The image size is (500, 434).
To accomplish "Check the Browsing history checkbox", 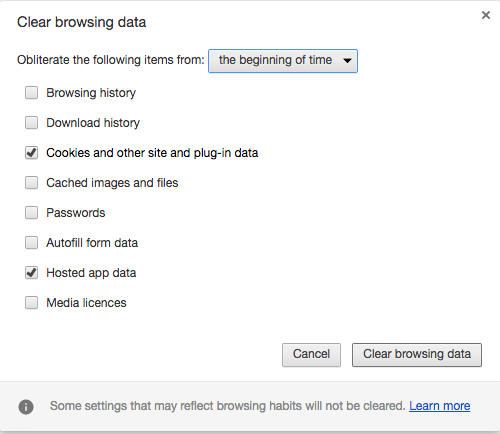I will coord(32,93).
